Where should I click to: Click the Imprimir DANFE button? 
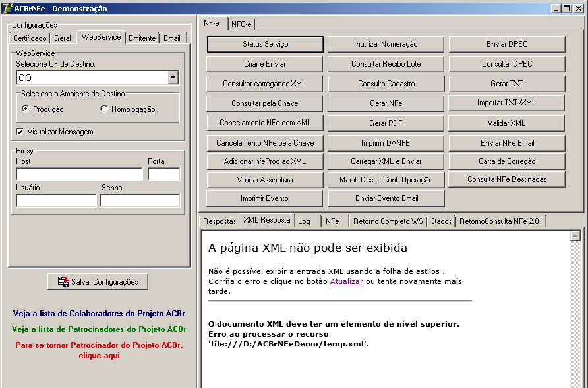386,143
